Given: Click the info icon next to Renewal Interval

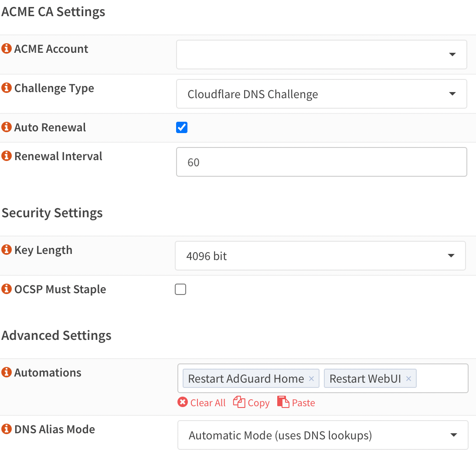Looking at the screenshot, I should (6, 156).
